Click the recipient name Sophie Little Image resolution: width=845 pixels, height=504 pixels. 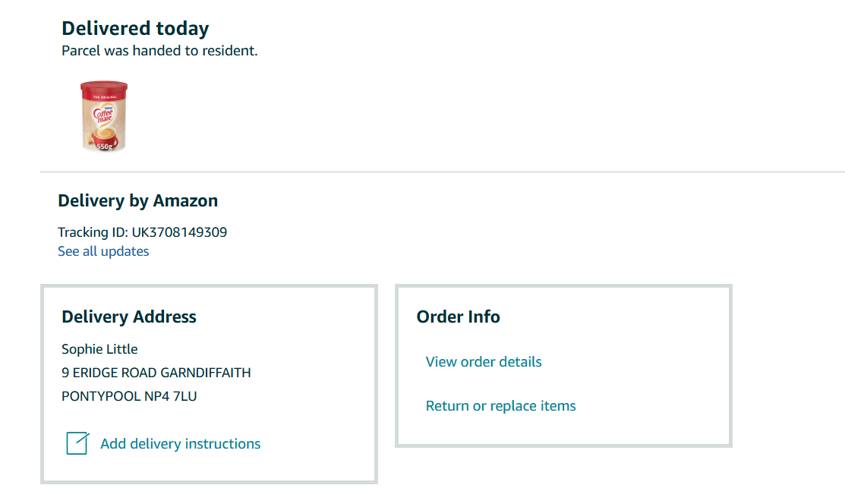tap(99, 349)
